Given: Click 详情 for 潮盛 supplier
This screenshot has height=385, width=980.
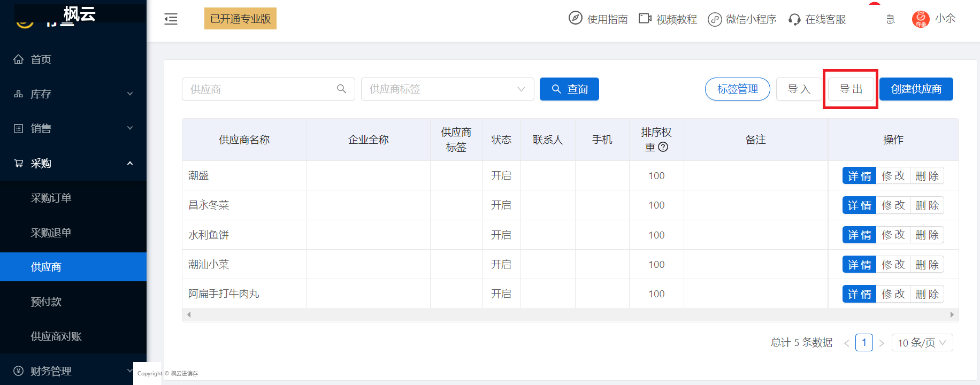Looking at the screenshot, I should click(859, 176).
